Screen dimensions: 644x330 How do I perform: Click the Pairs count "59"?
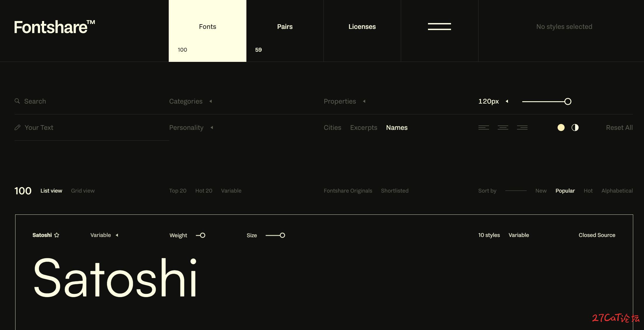258,50
